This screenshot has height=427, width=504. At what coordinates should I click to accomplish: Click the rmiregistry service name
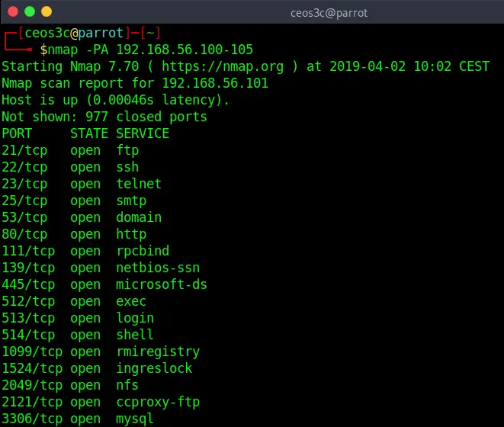[x=158, y=352]
